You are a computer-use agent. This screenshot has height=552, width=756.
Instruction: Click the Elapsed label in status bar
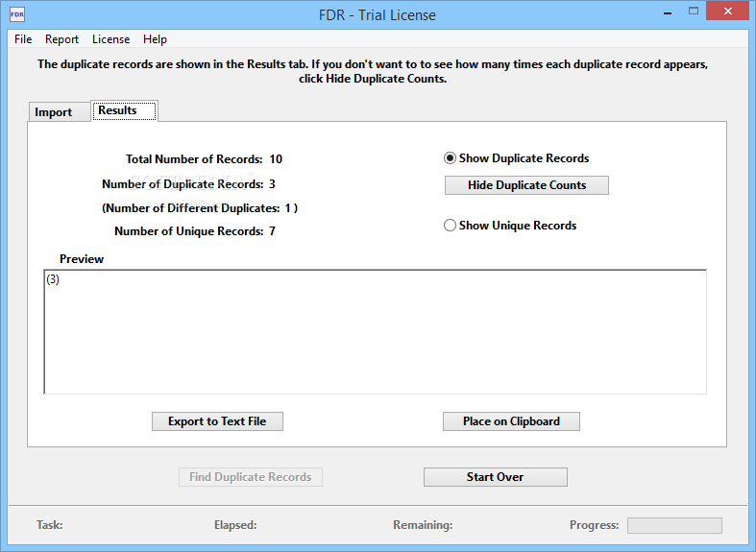coord(235,525)
